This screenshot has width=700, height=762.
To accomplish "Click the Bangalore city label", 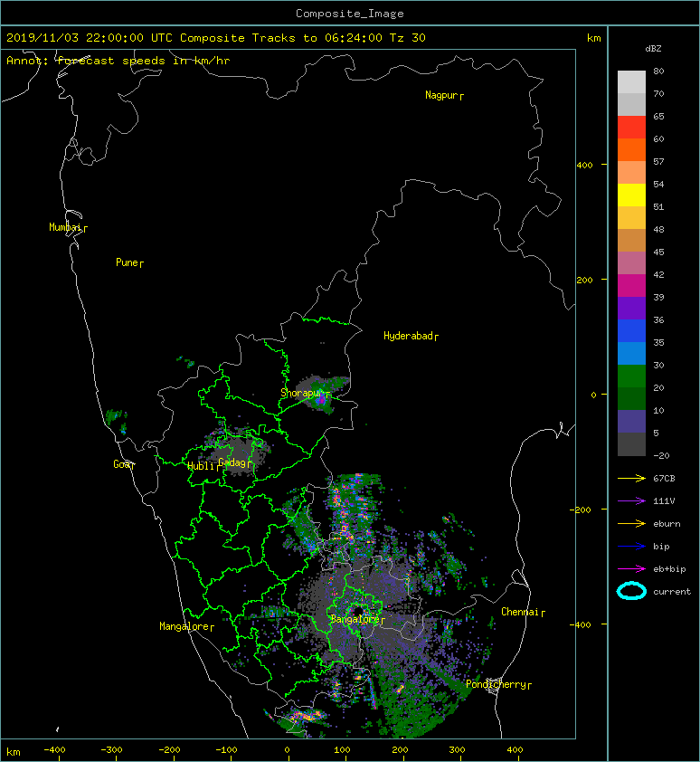I will point(357,619).
